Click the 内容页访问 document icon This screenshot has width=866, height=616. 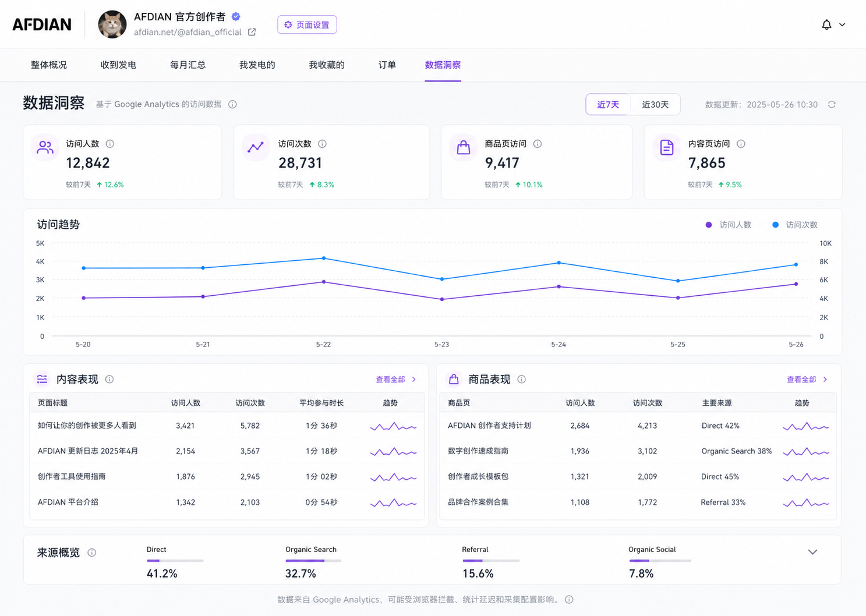(x=667, y=148)
